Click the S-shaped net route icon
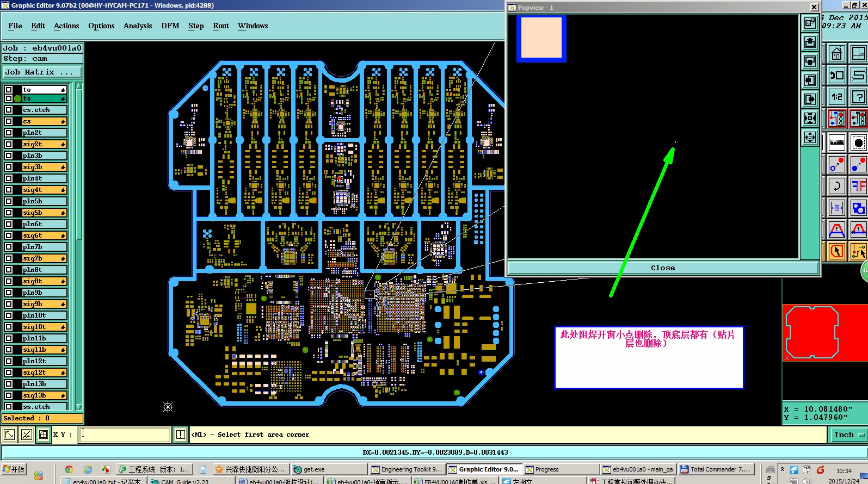868x484 pixels. point(858,75)
